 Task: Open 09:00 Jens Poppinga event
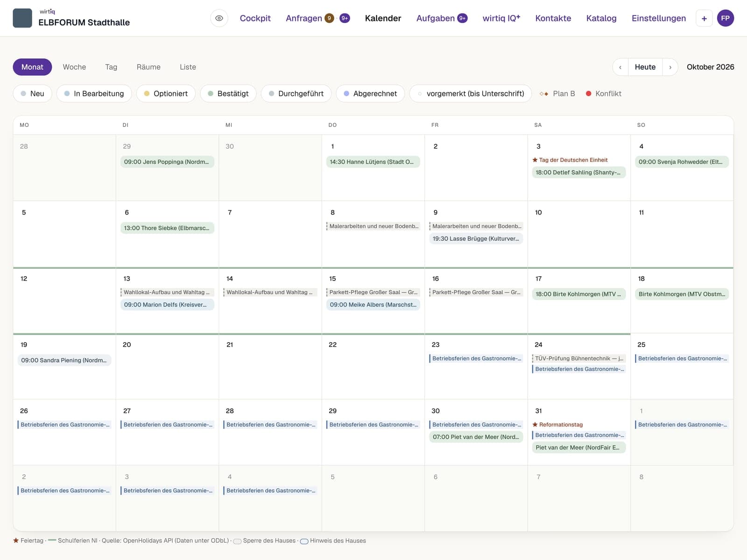coord(167,162)
